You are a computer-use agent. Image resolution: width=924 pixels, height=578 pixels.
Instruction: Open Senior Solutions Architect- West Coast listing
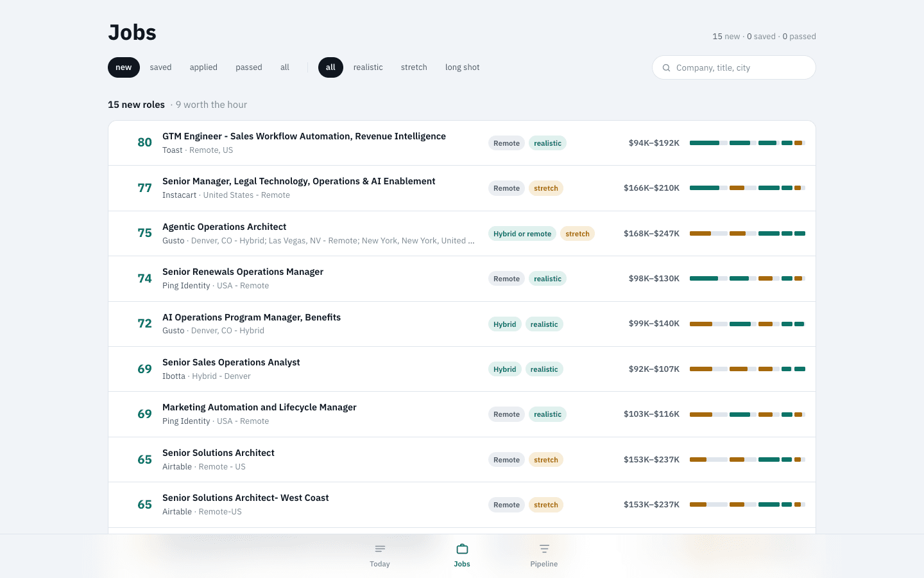pos(462,505)
